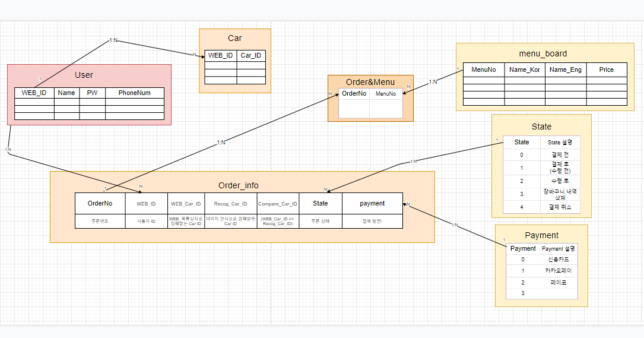Image resolution: width=644 pixels, height=338 pixels.
Task: Select the '페이코' cell
Action: [558, 283]
